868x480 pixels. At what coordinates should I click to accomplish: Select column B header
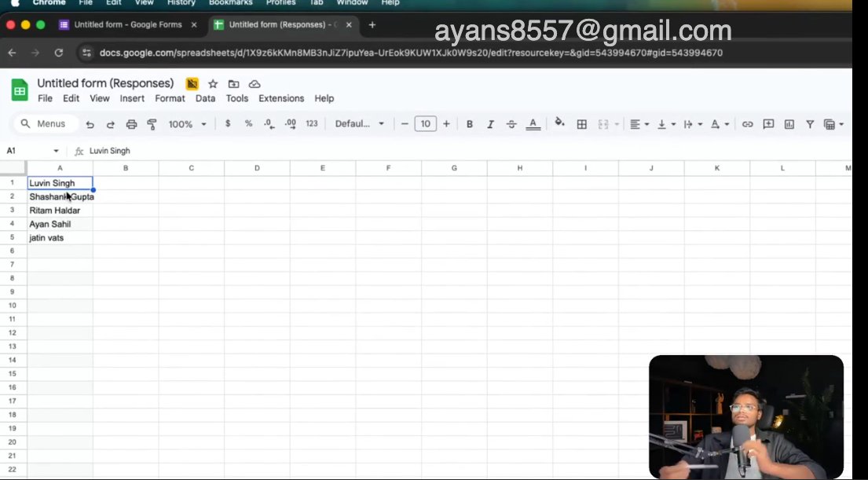click(126, 168)
